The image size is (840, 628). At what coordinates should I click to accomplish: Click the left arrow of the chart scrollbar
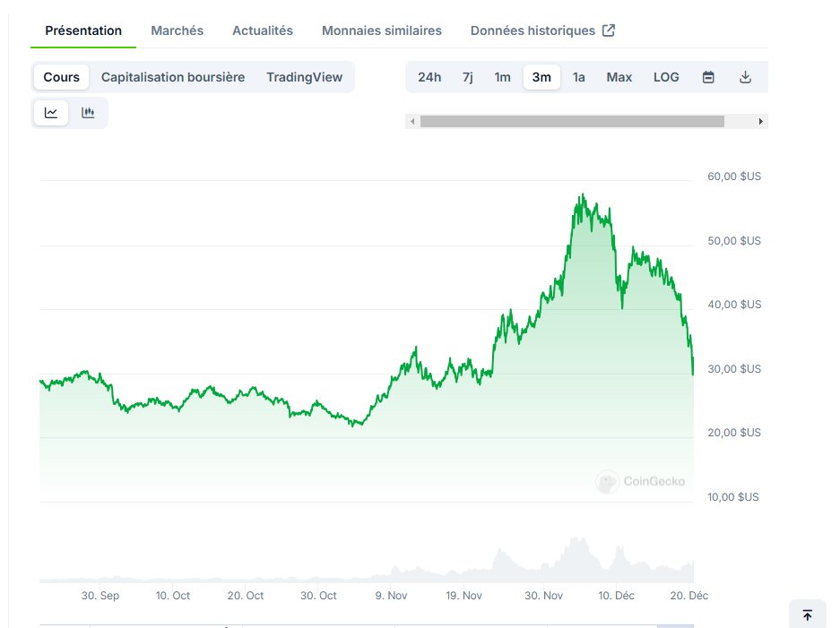413,120
